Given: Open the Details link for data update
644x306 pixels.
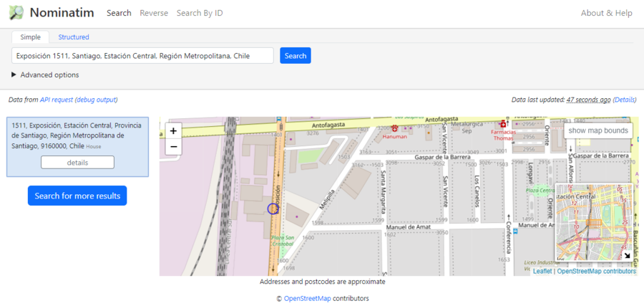Looking at the screenshot, I should [x=624, y=100].
